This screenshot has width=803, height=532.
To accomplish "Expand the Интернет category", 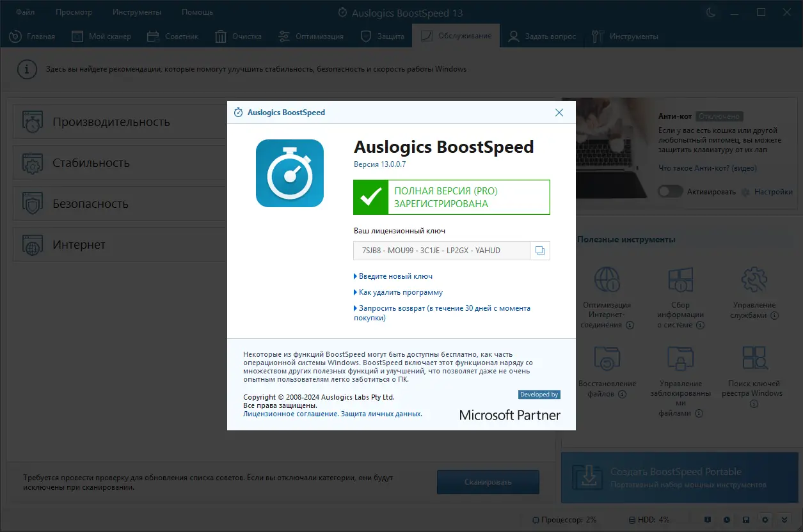I will (x=120, y=244).
